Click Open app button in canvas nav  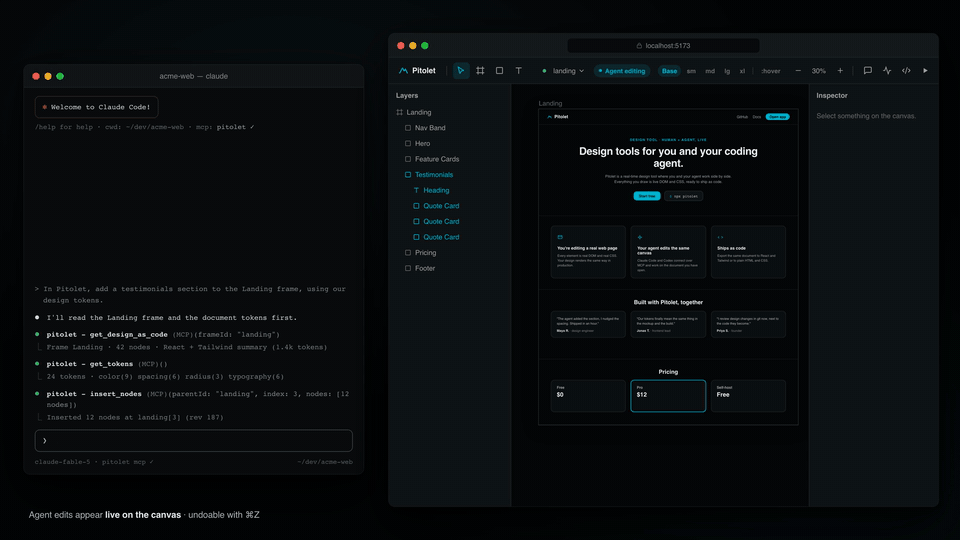pyautogui.click(x=778, y=116)
